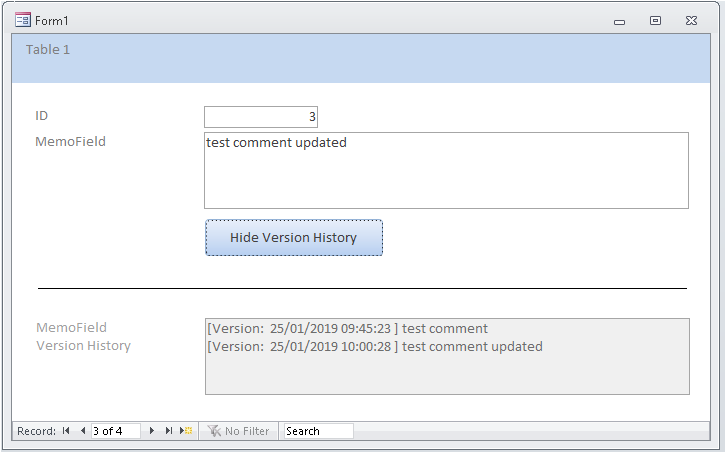This screenshot has height=453, width=726.
Task: Click the Table 1 form header
Action: pyautogui.click(x=48, y=49)
